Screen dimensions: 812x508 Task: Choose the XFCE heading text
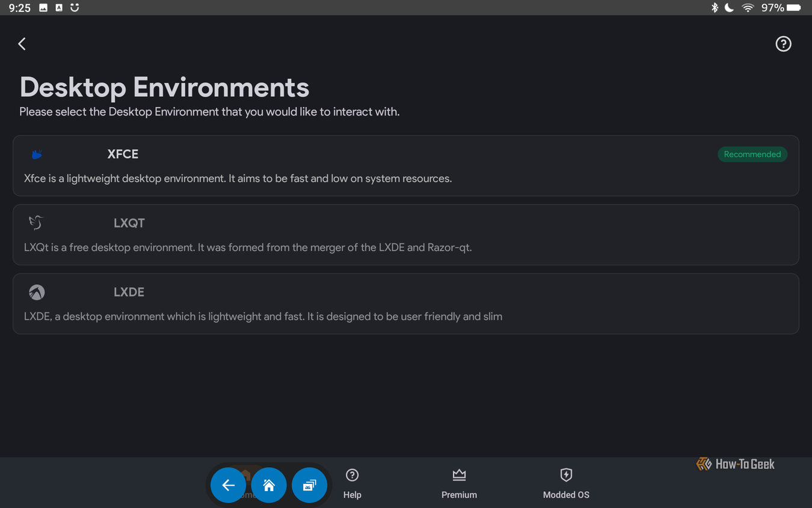tap(123, 154)
